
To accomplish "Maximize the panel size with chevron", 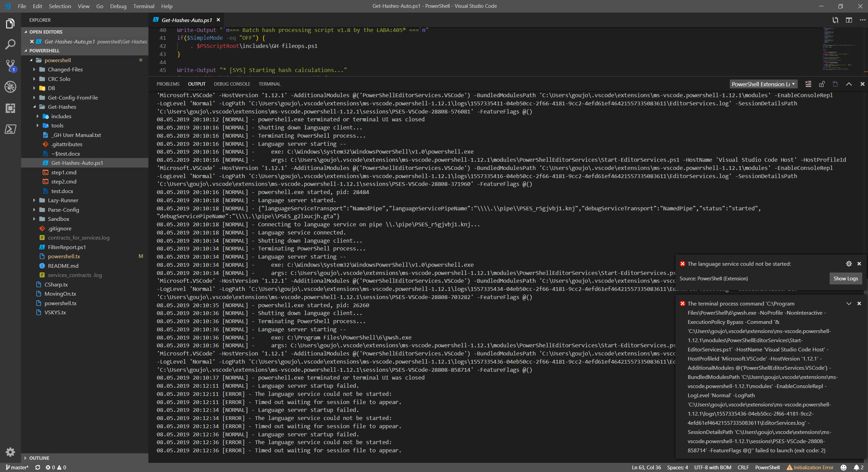I will tap(849, 84).
